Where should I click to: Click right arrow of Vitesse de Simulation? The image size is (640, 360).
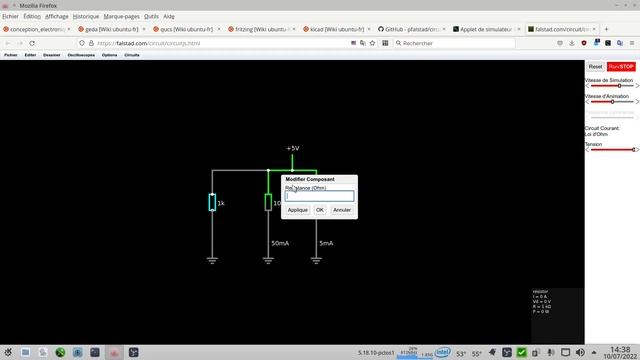click(x=637, y=86)
